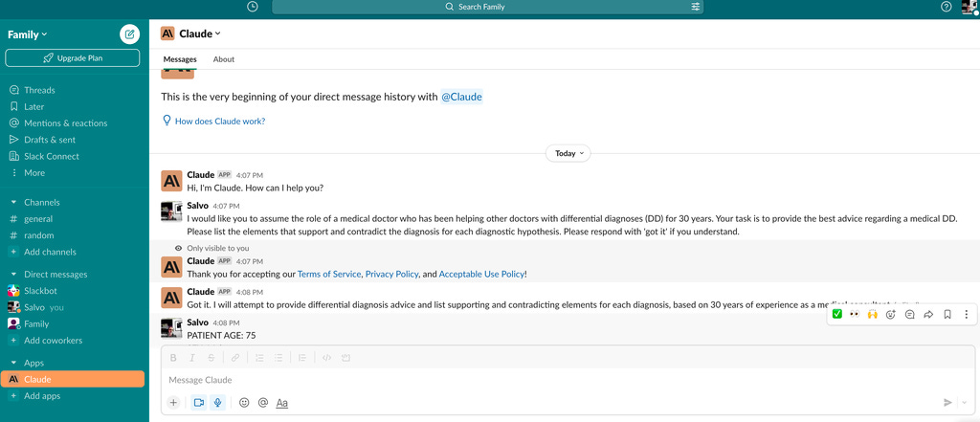This screenshot has height=422, width=980.
Task: React with the raised hands emoji
Action: [873, 315]
